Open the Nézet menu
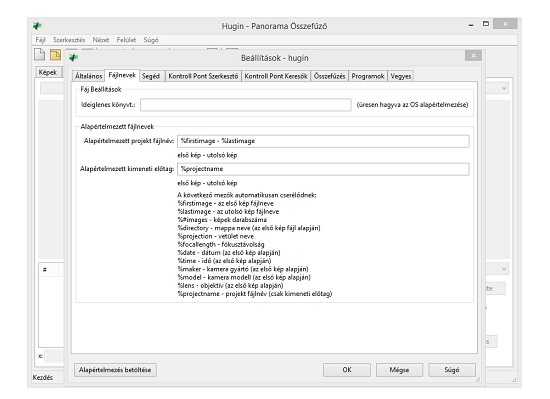 pos(101,40)
